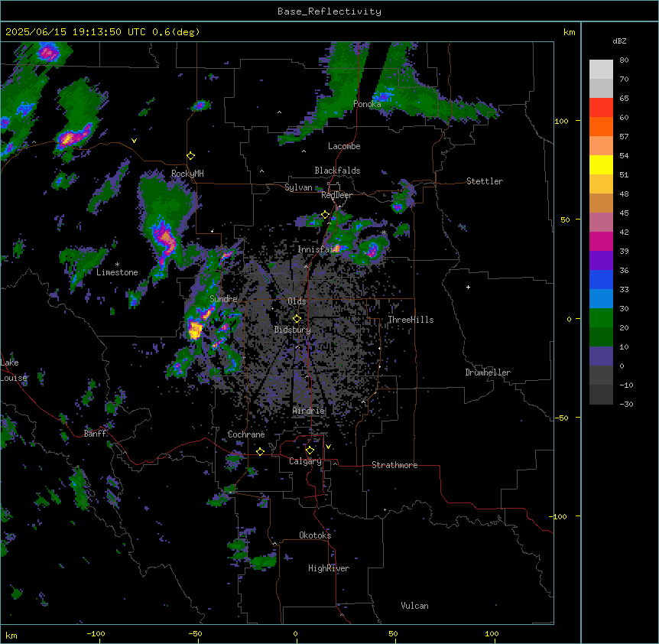The image size is (659, 644).
Task: Click the asterisk marker above Limestone label
Action: 117,265
